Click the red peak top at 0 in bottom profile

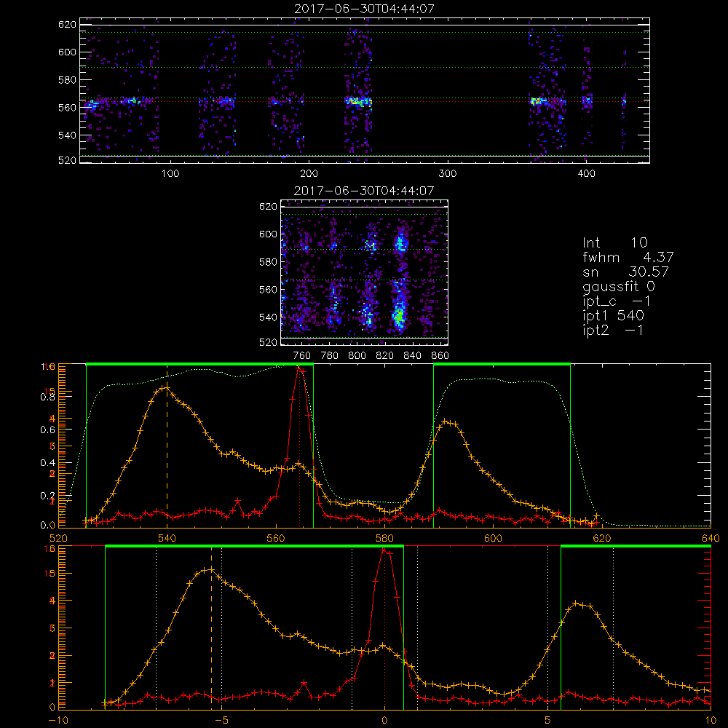click(x=384, y=550)
